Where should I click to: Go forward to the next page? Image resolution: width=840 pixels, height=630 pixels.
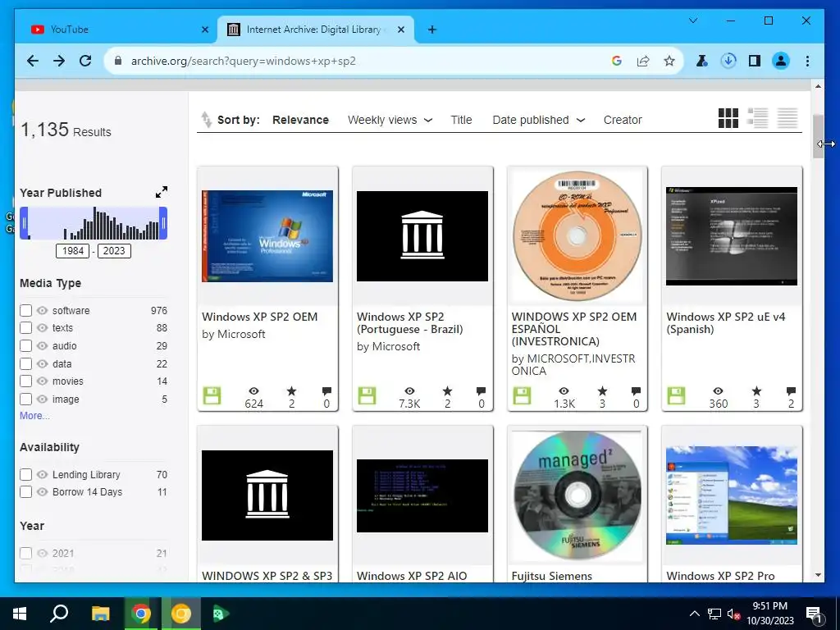click(x=59, y=61)
